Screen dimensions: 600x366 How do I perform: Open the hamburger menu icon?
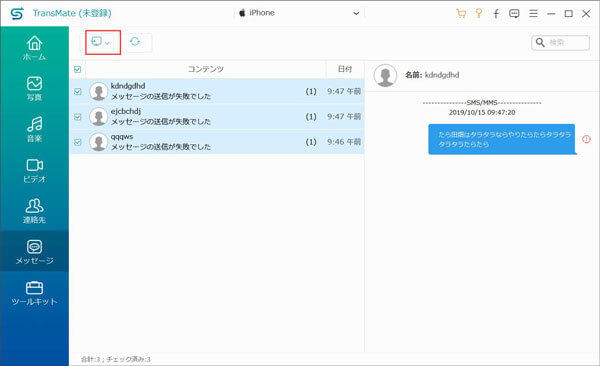click(x=533, y=14)
